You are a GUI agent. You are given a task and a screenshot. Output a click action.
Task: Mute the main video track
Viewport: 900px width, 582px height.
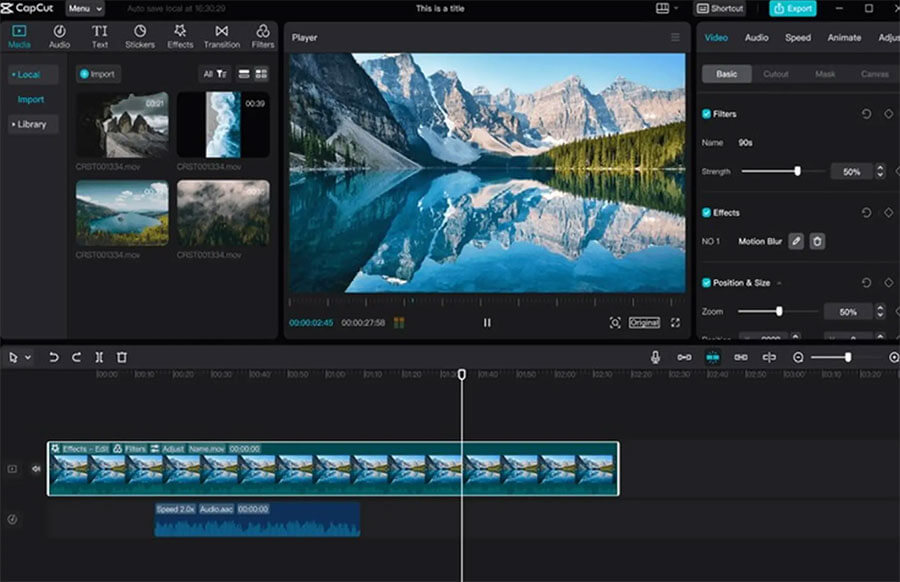pyautogui.click(x=36, y=469)
